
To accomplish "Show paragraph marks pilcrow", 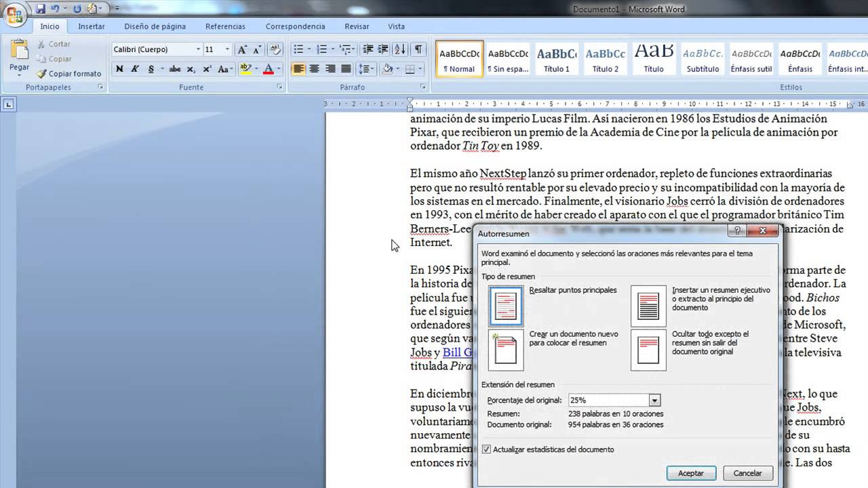I will click(418, 49).
